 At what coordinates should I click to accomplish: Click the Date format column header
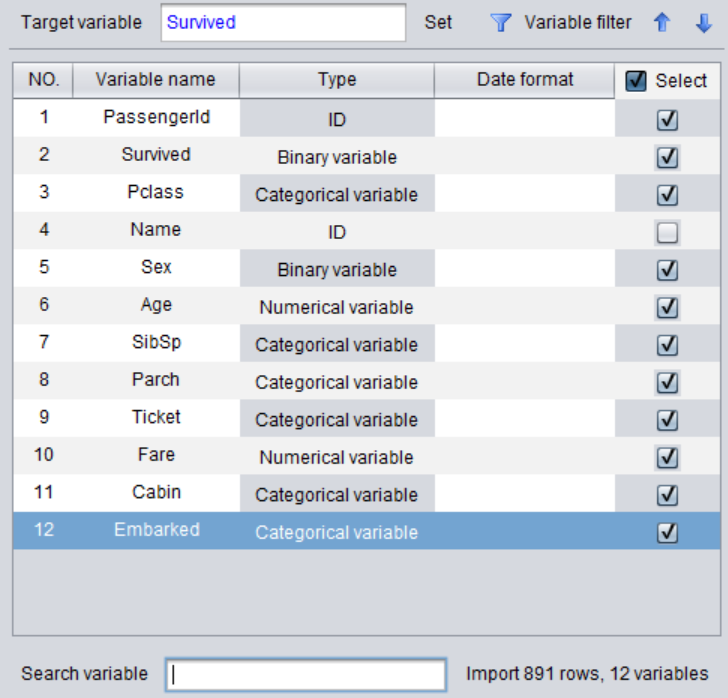tap(525, 80)
